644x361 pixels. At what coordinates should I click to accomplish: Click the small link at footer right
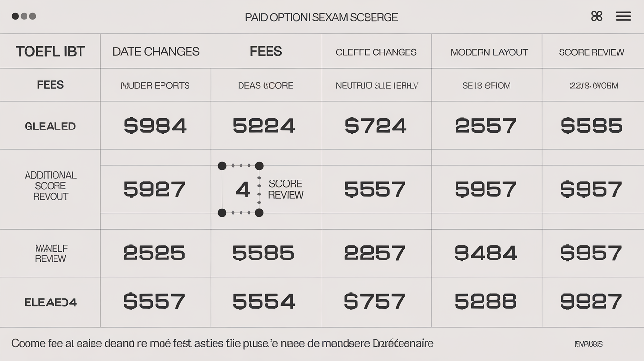[589, 344]
